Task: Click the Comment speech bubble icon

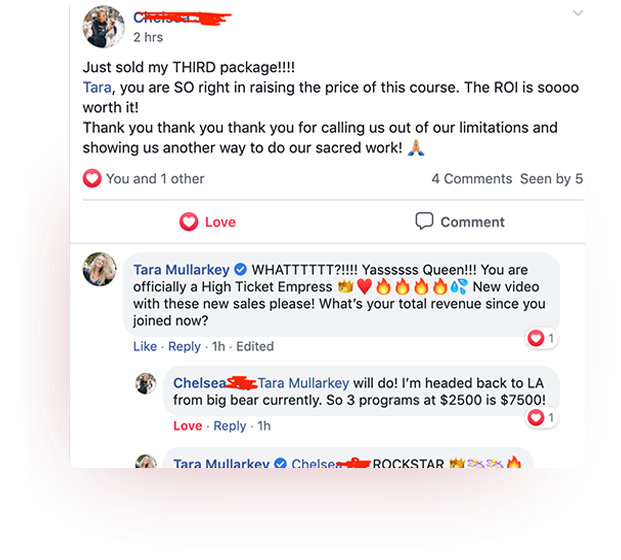Action: pos(424,221)
